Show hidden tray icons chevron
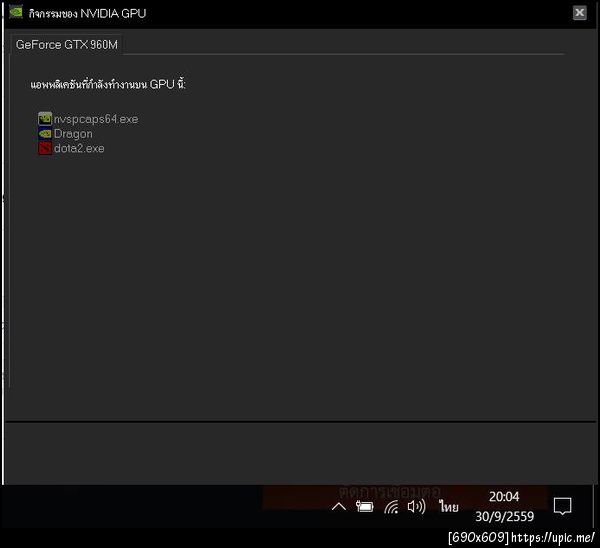This screenshot has height=548, width=600. (x=339, y=507)
